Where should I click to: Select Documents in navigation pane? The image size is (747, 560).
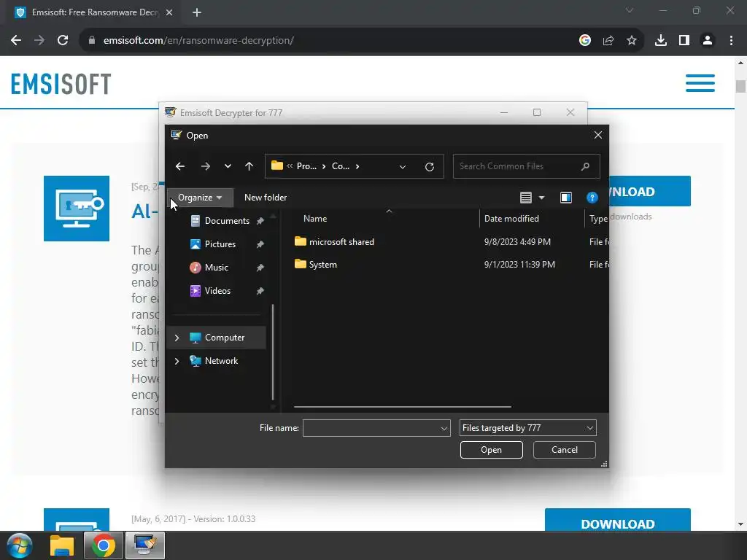(227, 221)
